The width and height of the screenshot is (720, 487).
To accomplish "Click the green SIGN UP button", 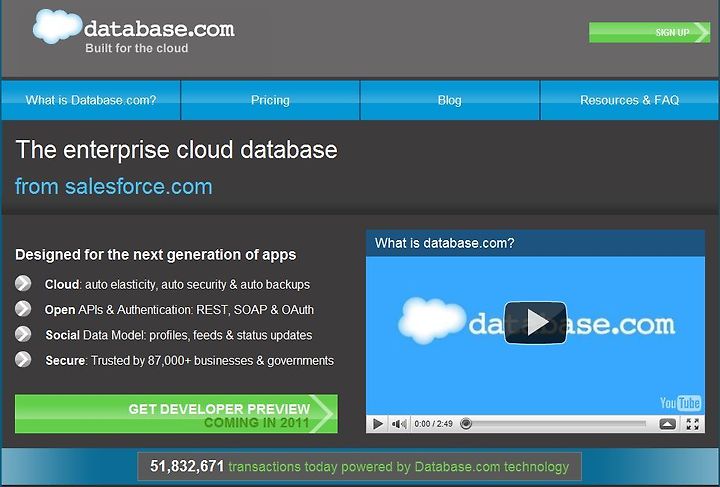I will coord(649,32).
